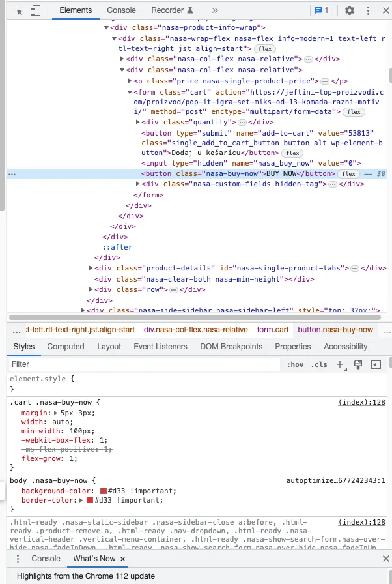Select form.cart in the breadcrumb
This screenshot has height=584, width=392.
[273, 330]
